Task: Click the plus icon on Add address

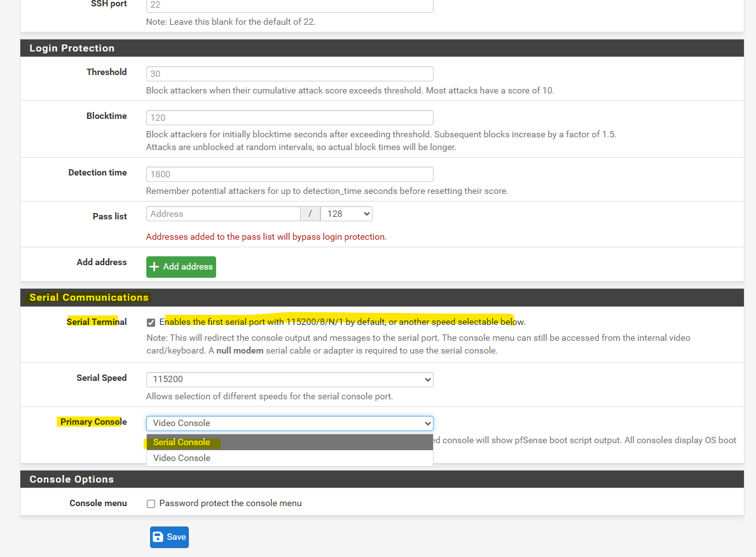Action: click(x=154, y=266)
